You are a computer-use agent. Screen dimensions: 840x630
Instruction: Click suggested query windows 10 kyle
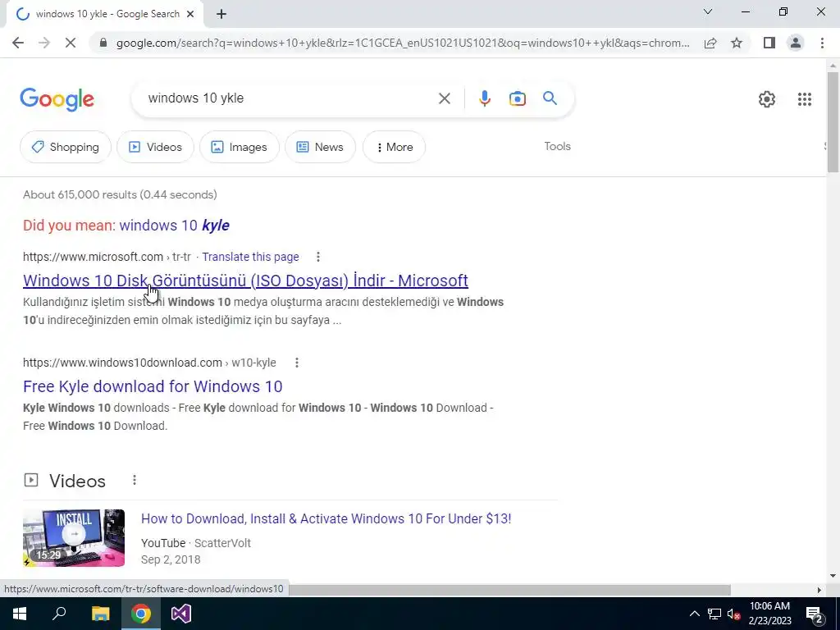(174, 225)
